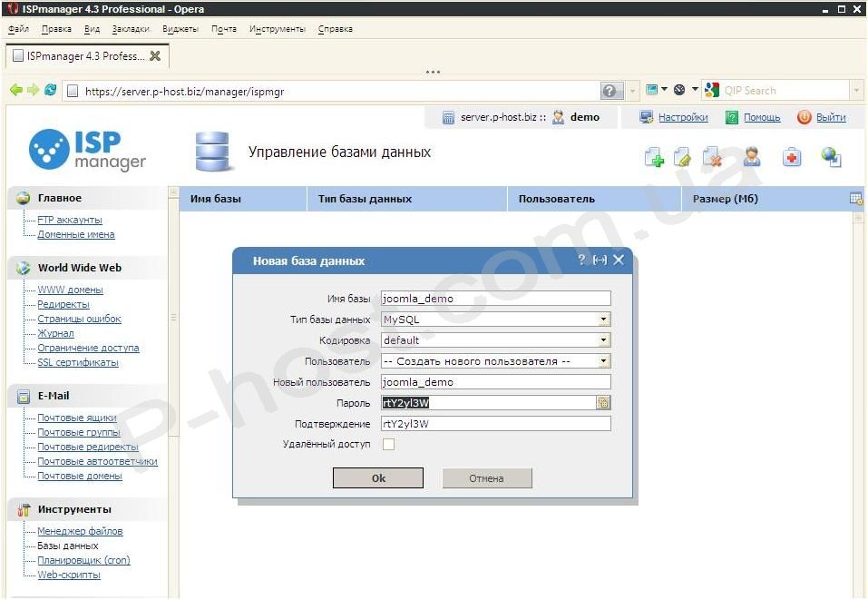Click the help question mark in the dialog title bar

tap(581, 260)
